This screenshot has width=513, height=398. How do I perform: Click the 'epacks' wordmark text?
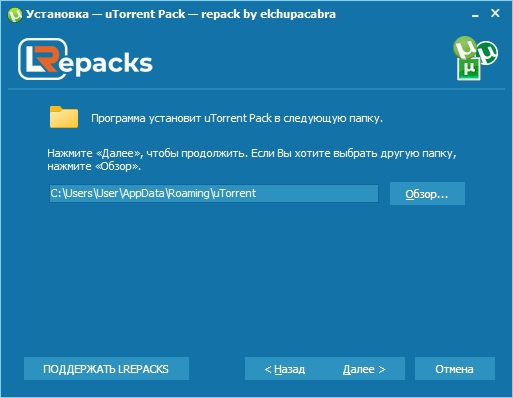(106, 63)
